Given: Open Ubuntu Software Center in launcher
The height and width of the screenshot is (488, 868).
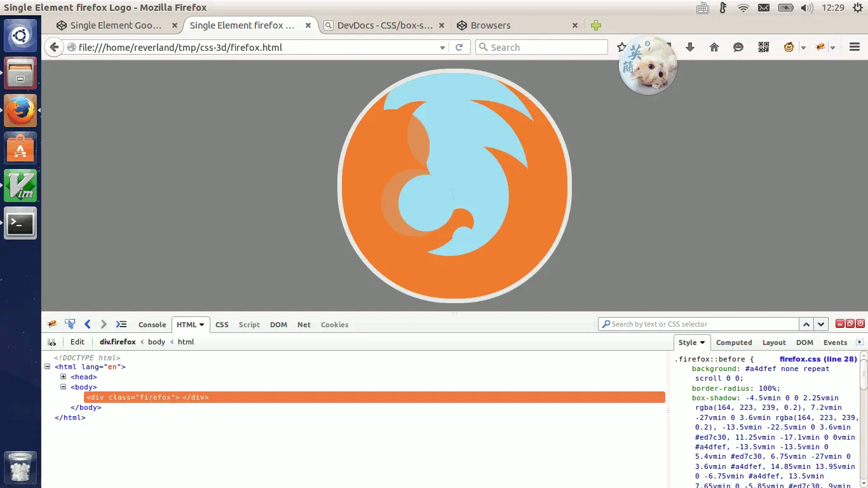Looking at the screenshot, I should coord(20,148).
